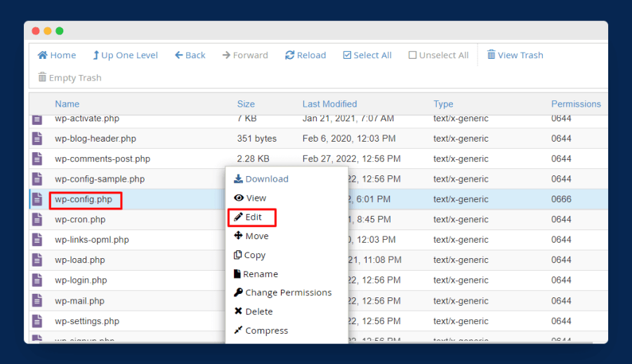Select the wp-config-sample.php file name
The image size is (632, 364).
[x=100, y=179]
